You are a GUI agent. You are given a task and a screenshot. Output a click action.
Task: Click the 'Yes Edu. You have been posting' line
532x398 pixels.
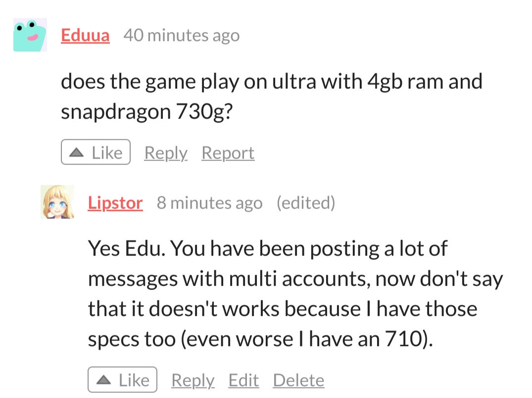point(267,248)
